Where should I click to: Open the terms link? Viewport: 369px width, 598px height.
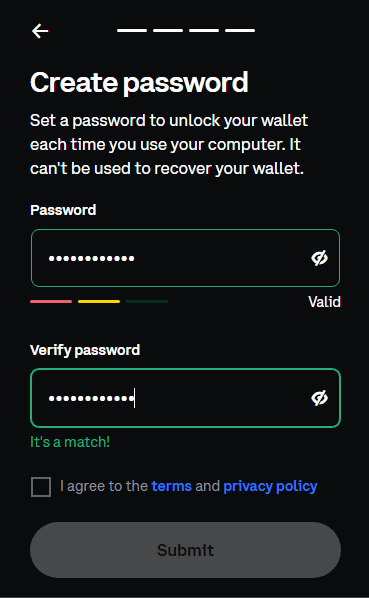pyautogui.click(x=172, y=486)
